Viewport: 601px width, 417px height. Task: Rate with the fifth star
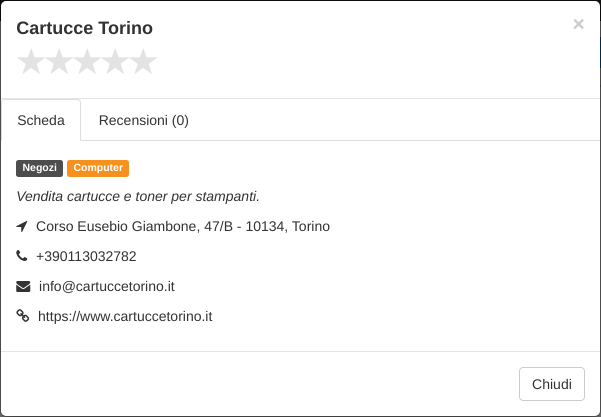coord(143,61)
